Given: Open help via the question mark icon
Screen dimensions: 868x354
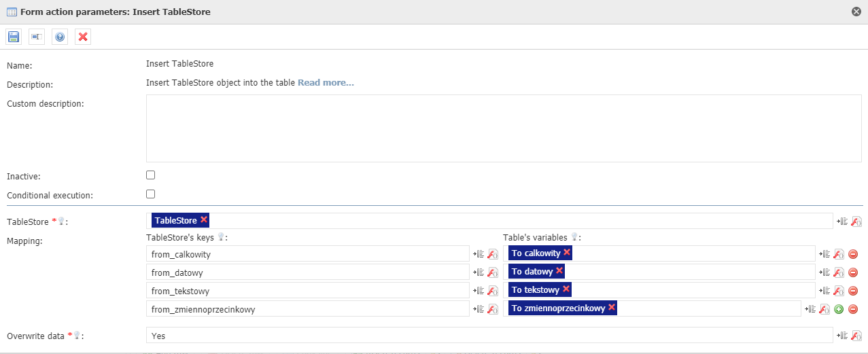Looking at the screenshot, I should click(60, 37).
